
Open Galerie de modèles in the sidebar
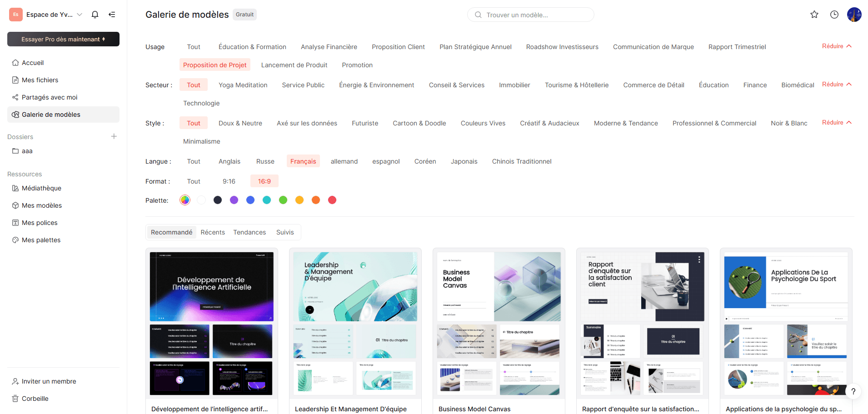click(x=63, y=115)
